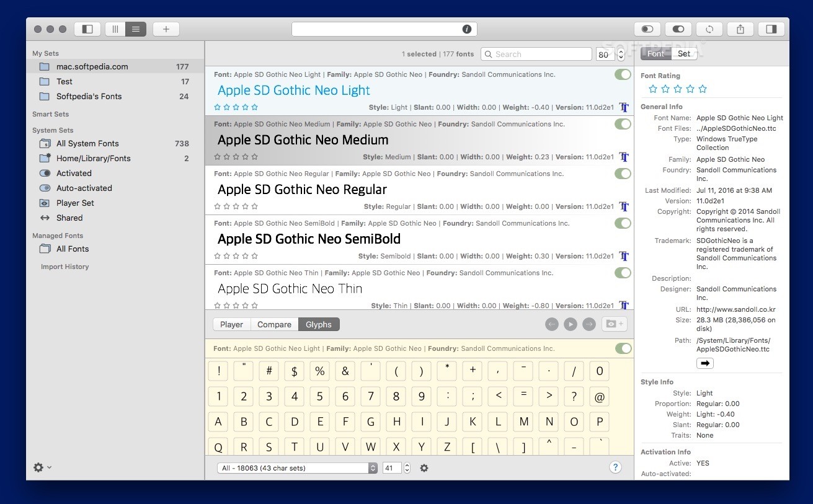Image resolution: width=813 pixels, height=504 pixels.
Task: Open the font path arrow button
Action: point(704,363)
